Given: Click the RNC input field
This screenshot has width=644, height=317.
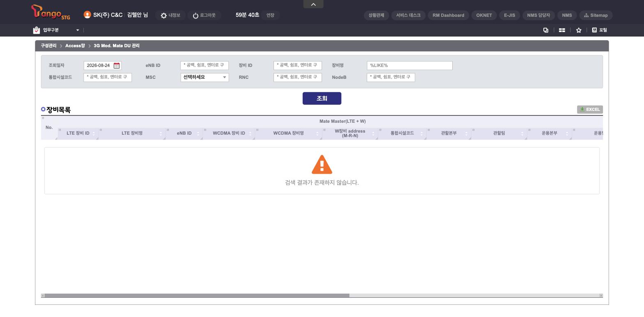Looking at the screenshot, I should click(x=298, y=77).
